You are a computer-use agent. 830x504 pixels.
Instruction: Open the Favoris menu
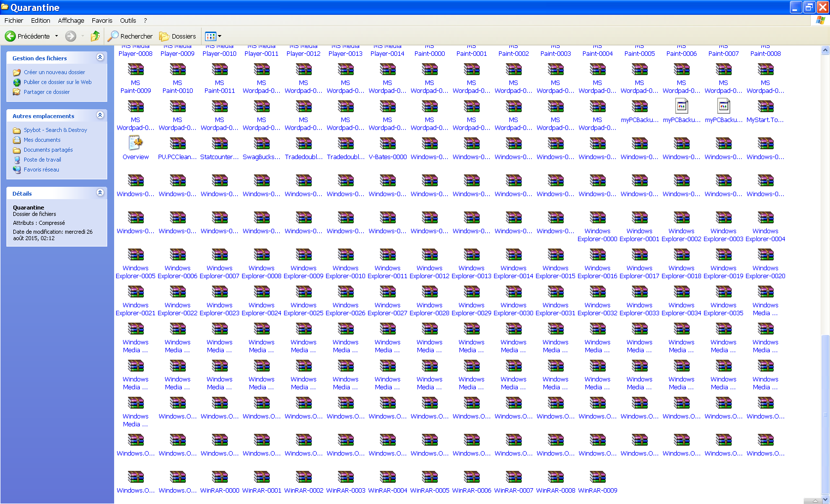(x=102, y=20)
